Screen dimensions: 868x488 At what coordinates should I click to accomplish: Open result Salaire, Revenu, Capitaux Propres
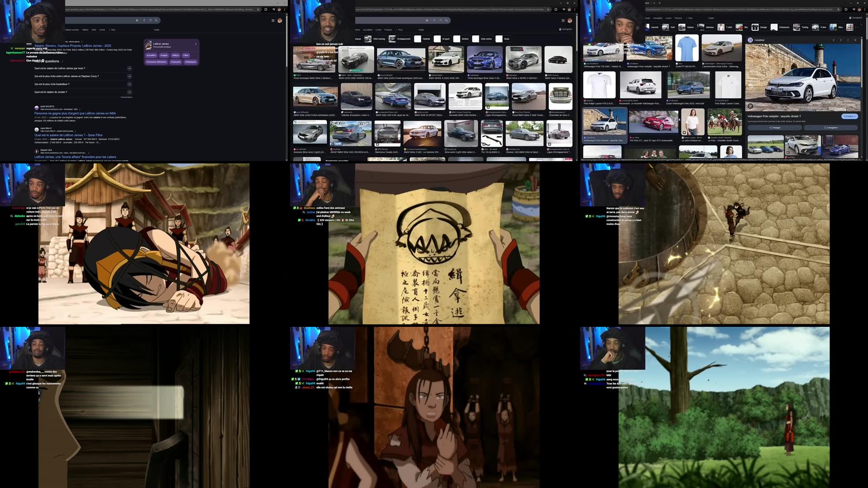coord(73,46)
